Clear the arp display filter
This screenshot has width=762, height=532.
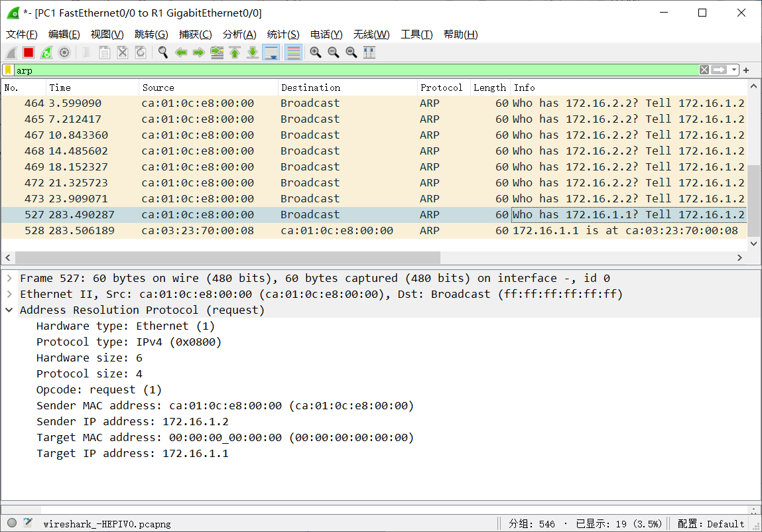(705, 69)
